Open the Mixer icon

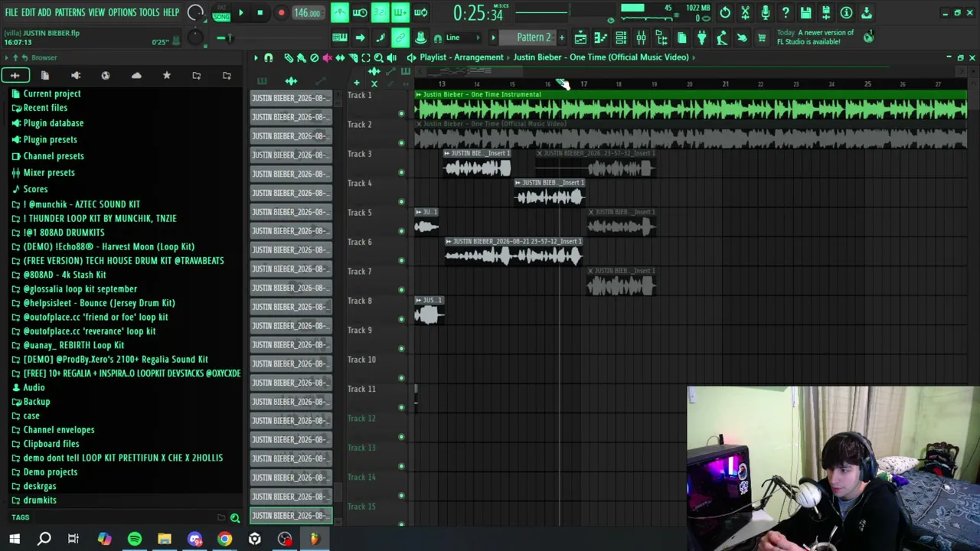coord(641,37)
